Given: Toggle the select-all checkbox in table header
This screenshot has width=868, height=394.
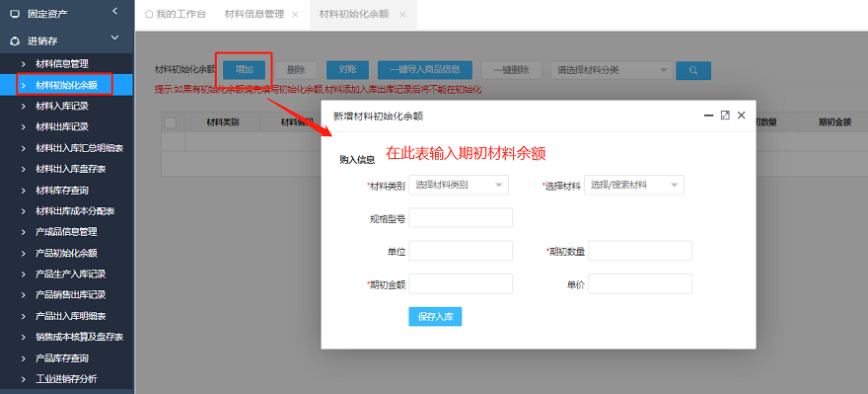Looking at the screenshot, I should tap(171, 122).
